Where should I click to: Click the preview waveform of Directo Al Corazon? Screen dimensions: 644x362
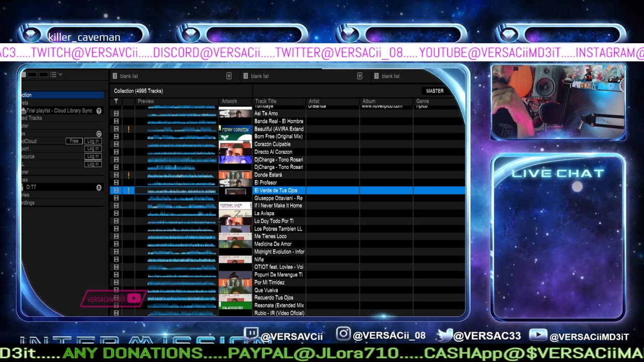(x=182, y=152)
